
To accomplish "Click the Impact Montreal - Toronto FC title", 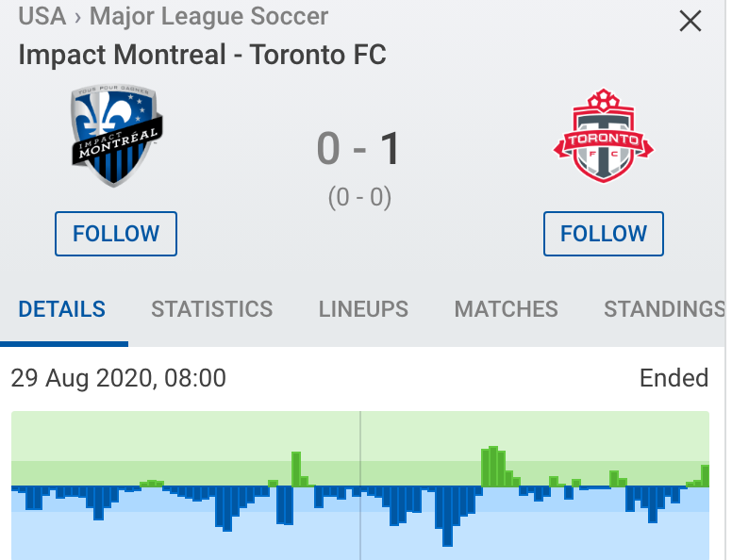I will [202, 55].
